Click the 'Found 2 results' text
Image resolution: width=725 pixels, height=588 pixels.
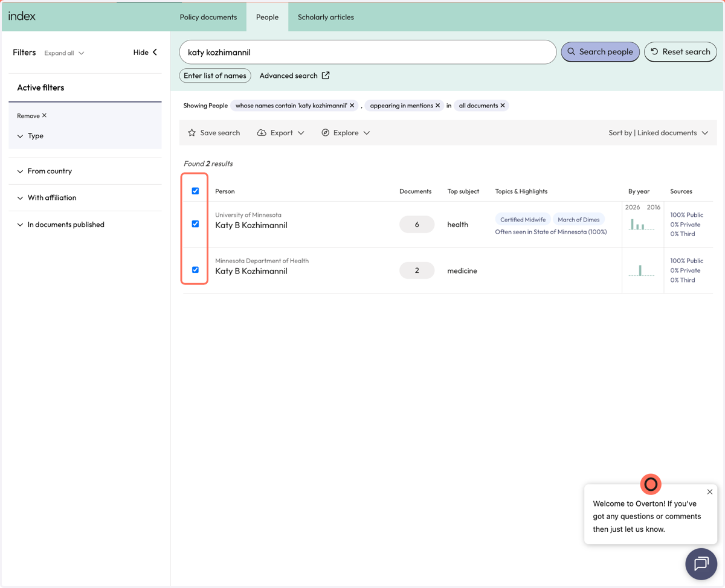(x=208, y=164)
